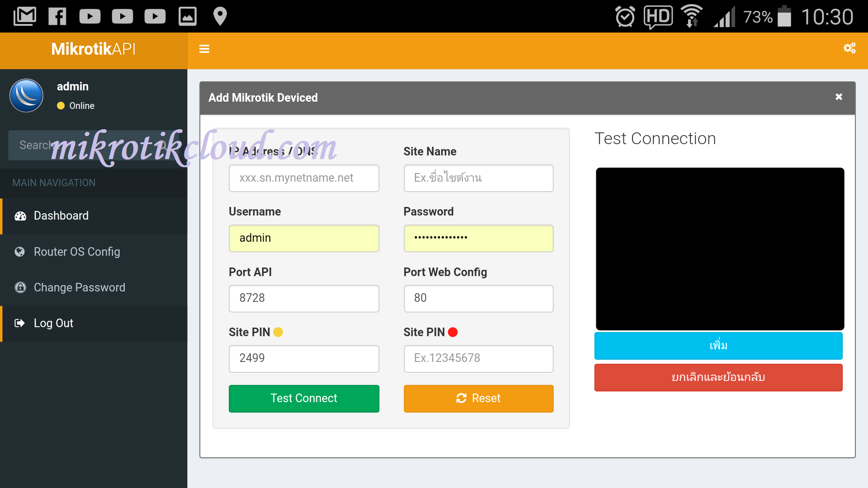
Task: Click the green Test Connect button
Action: 304,399
